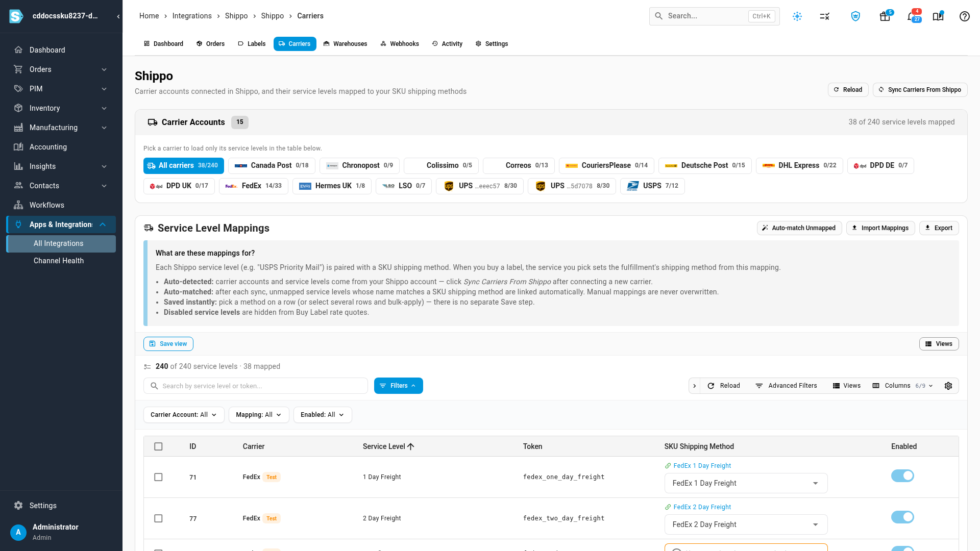
Task: Sort by the Service Level column header
Action: pyautogui.click(x=388, y=446)
